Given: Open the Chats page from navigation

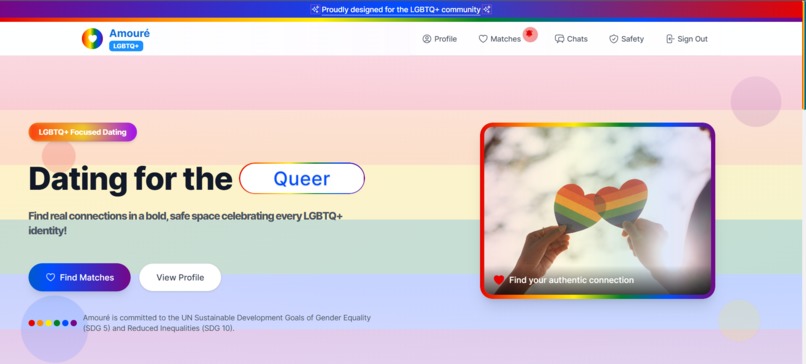Looking at the screenshot, I should 571,39.
